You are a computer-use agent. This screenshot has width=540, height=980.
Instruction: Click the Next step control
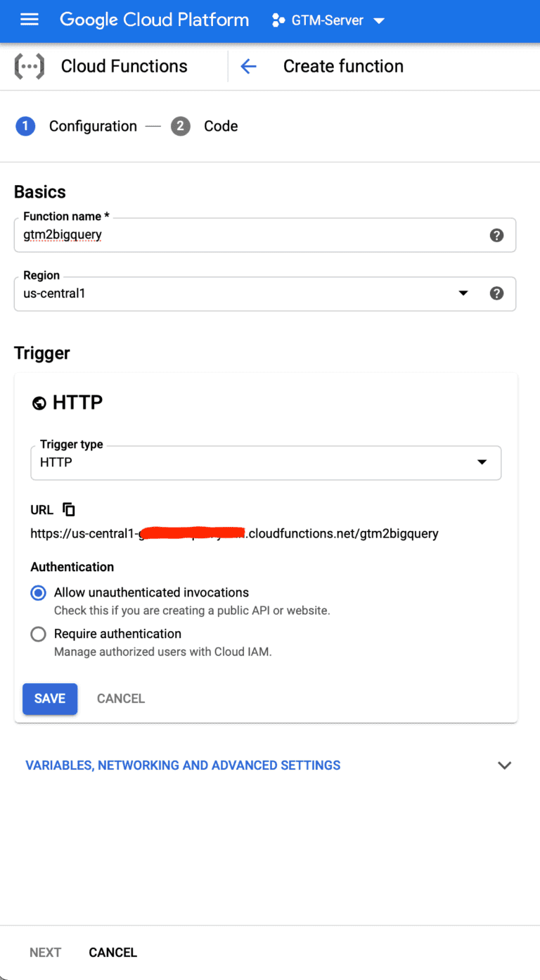coord(45,952)
